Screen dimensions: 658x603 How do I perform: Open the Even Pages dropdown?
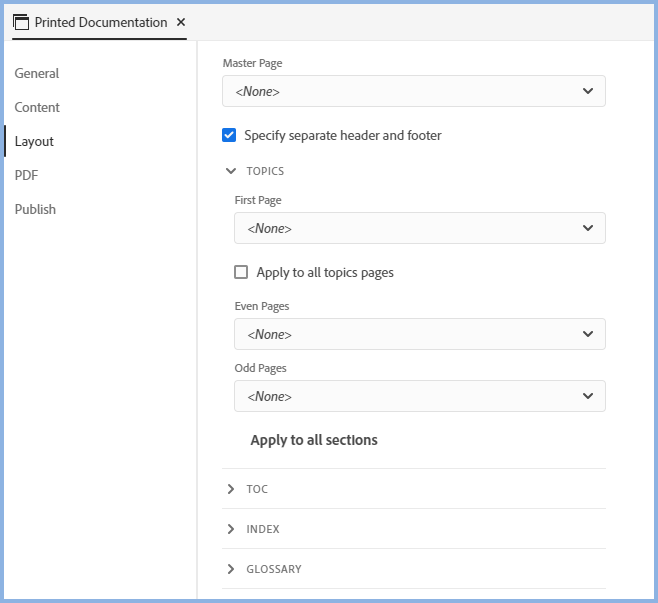(419, 334)
